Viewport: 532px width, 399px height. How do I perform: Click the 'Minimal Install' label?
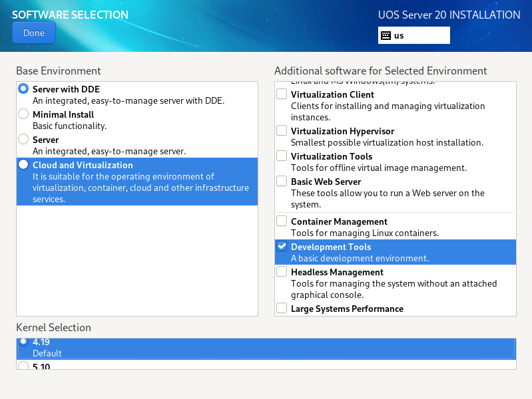[x=63, y=114]
